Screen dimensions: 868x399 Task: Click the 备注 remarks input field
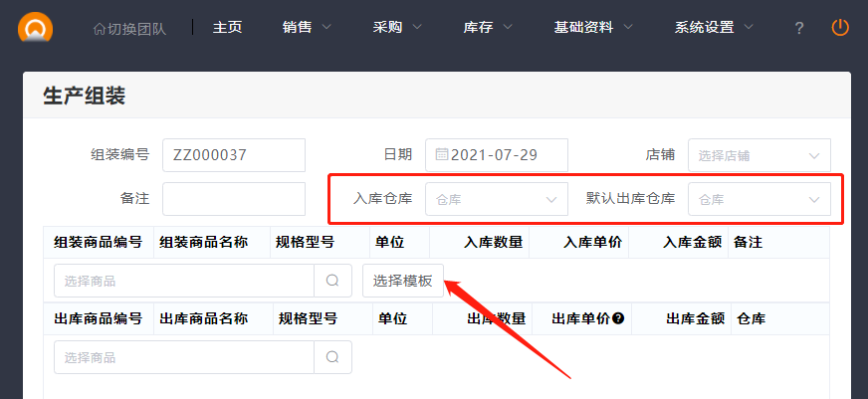click(x=234, y=199)
